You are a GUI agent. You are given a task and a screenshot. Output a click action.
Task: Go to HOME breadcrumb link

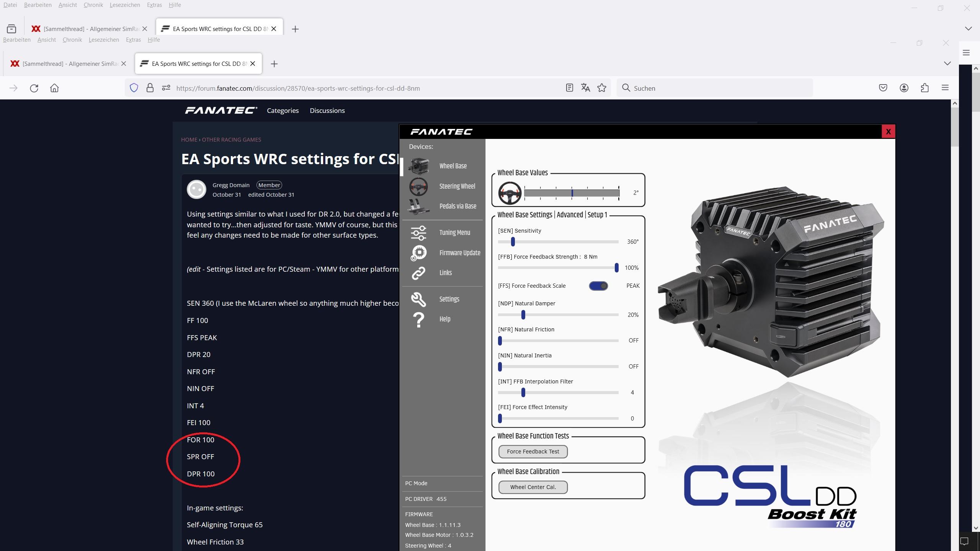point(189,140)
